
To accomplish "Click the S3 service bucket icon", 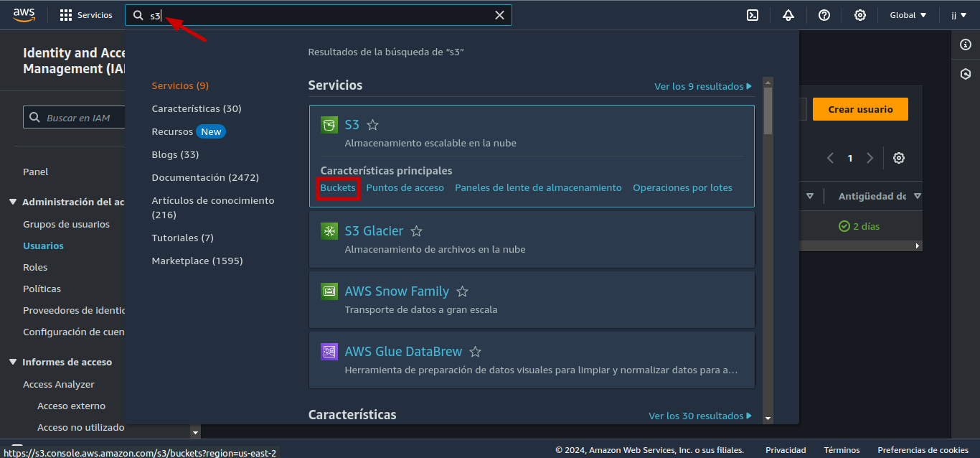I will pos(329,125).
